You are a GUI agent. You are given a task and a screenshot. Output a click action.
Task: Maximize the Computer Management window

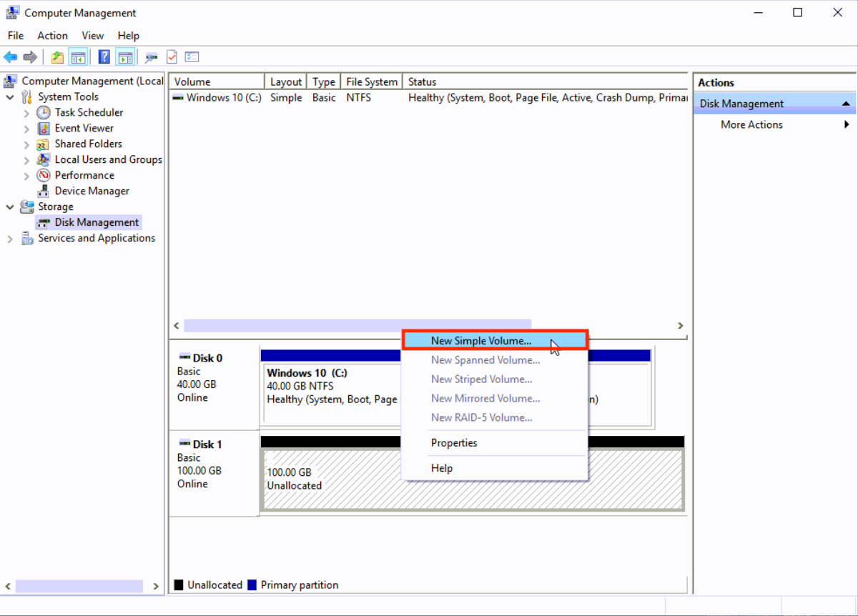[798, 13]
